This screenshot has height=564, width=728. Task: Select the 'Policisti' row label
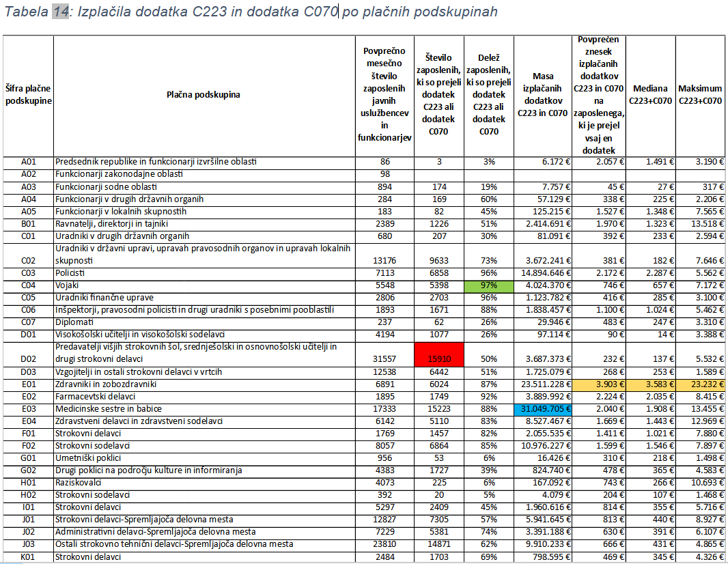[x=72, y=273]
